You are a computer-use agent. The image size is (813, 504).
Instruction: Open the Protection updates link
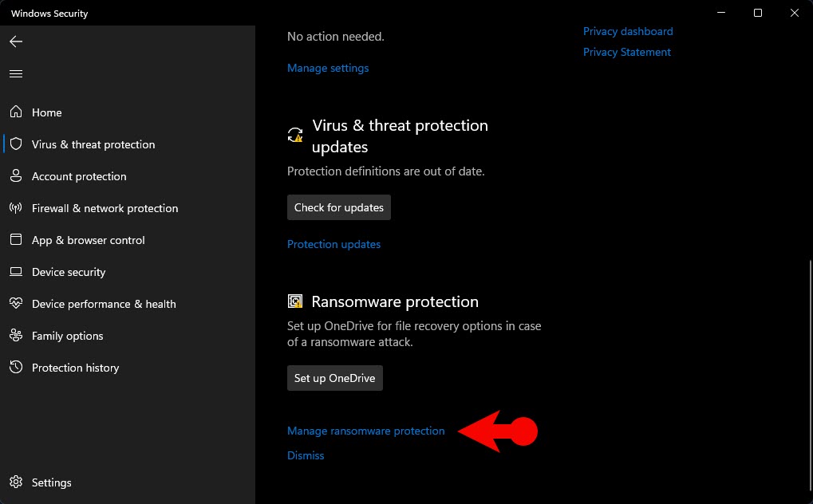[x=334, y=244]
